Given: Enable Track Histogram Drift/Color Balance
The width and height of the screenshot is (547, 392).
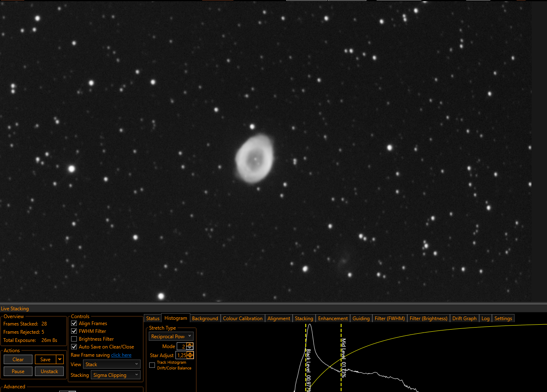Looking at the screenshot, I should (x=152, y=365).
